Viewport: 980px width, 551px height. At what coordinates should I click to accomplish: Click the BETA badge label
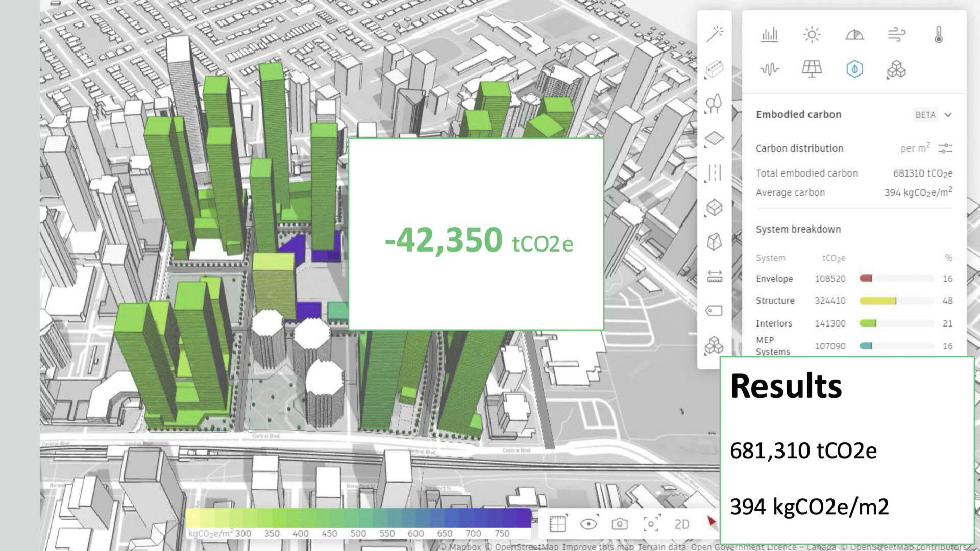[925, 115]
